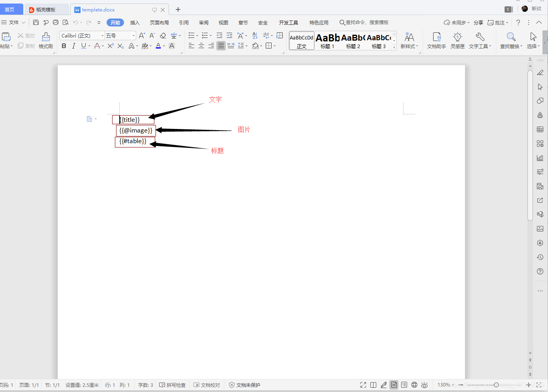This screenshot has width=548, height=392.
Task: Open the References (引用) tab
Action: (x=184, y=22)
